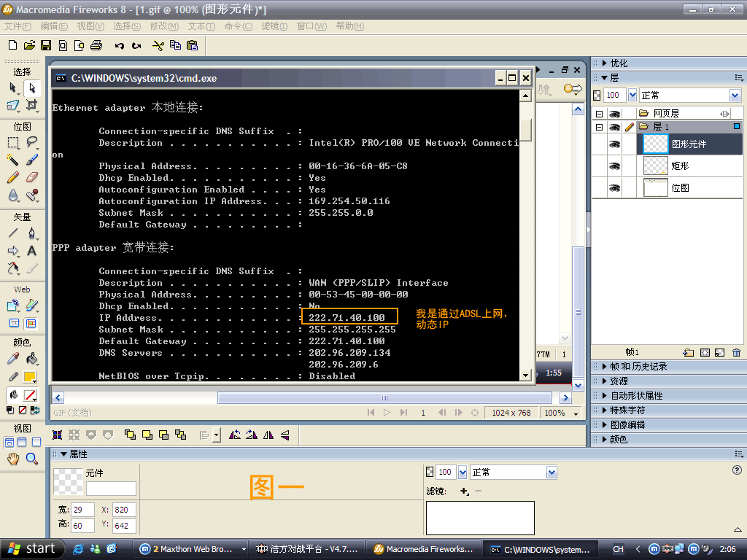Open the layer blend mode 正常 dropdown
The height and width of the screenshot is (560, 747).
tap(690, 96)
